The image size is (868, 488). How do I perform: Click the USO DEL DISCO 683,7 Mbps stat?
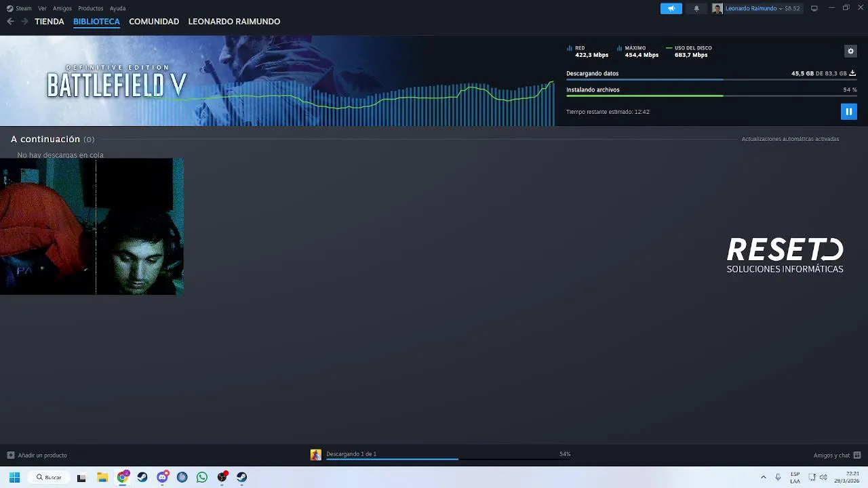(689, 52)
